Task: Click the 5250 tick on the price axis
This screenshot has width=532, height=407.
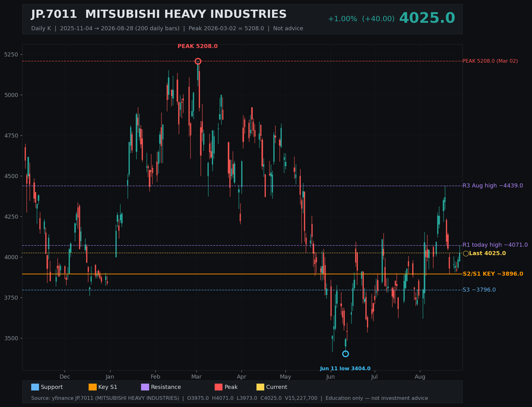Action: click(11, 55)
